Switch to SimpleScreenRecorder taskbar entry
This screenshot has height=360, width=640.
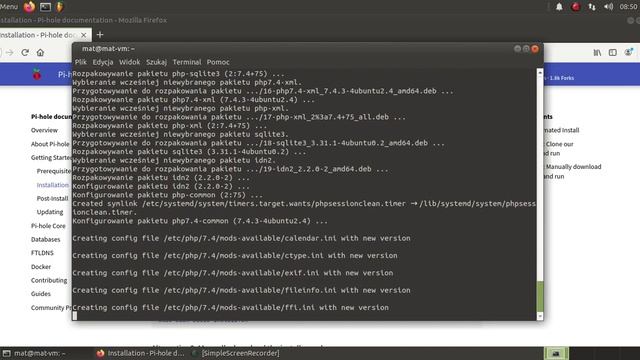pyautogui.click(x=236, y=353)
